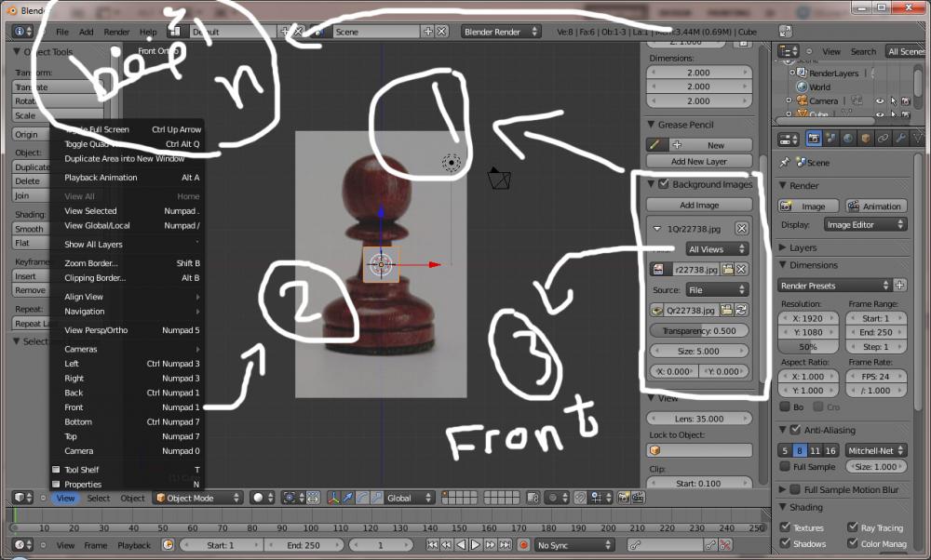931x560 pixels.
Task: Select the scale manipulator icon
Action: click(376, 498)
